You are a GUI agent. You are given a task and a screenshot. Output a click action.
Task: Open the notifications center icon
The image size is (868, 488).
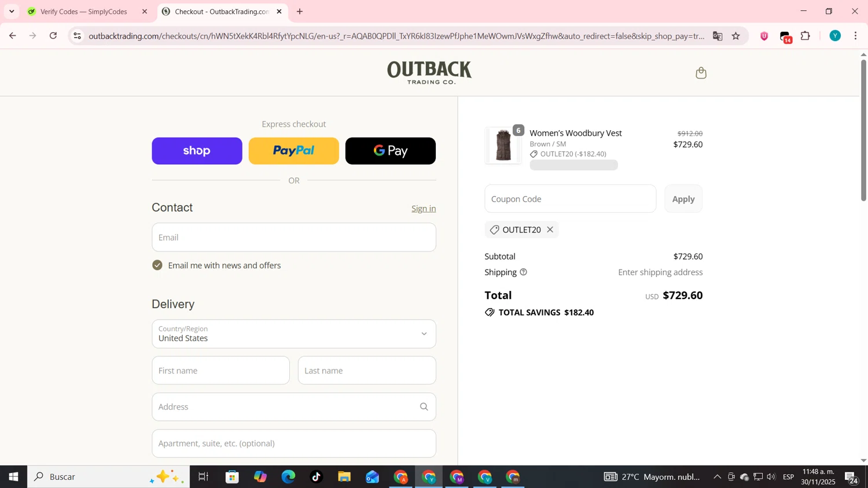click(851, 478)
